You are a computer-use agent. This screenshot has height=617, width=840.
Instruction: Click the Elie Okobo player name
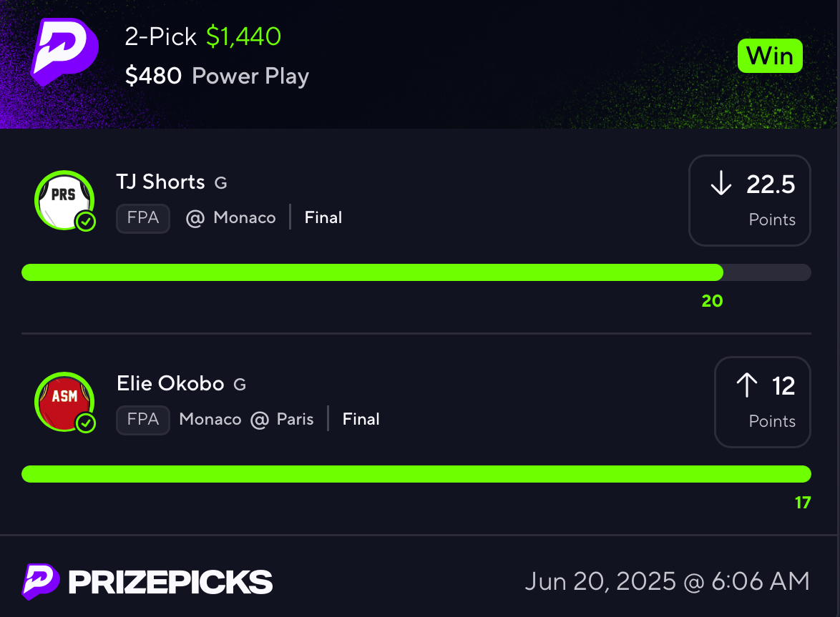(x=170, y=384)
